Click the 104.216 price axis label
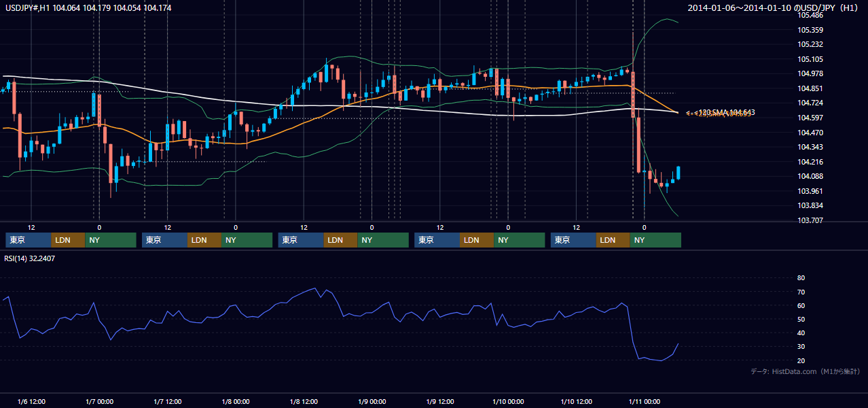Viewport: 868px width, 408px height. tap(810, 162)
